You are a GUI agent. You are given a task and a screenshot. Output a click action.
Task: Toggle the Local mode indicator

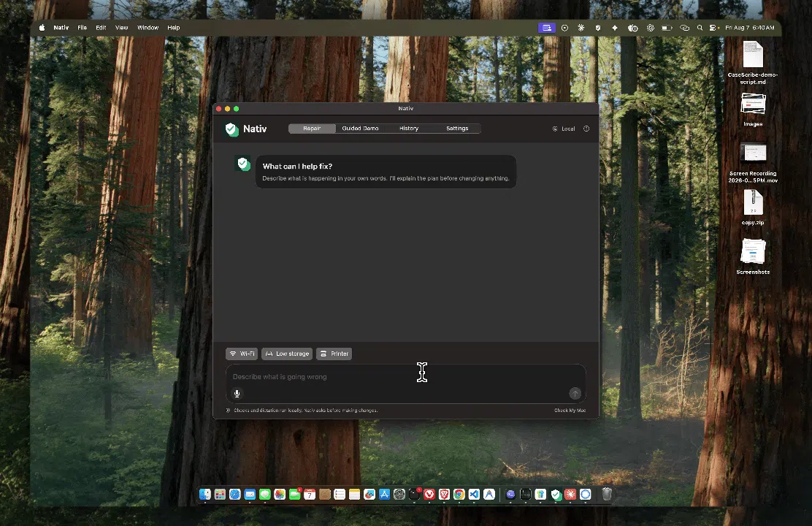click(564, 129)
